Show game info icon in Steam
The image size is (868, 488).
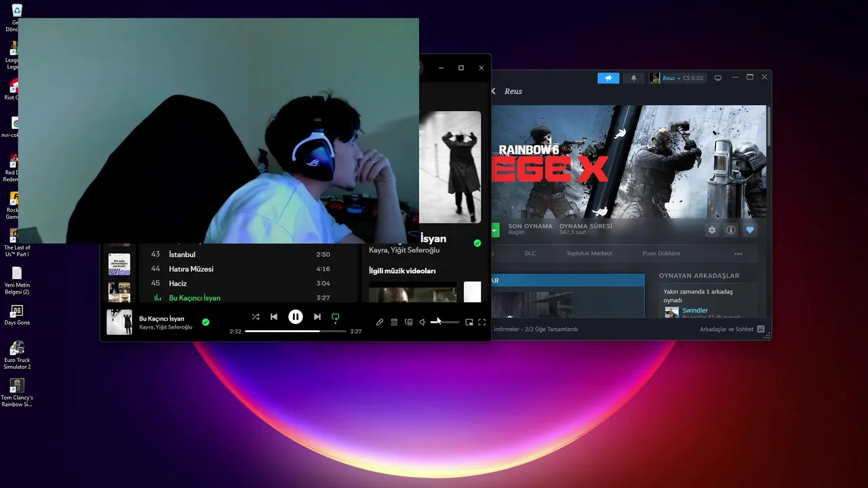pos(731,230)
